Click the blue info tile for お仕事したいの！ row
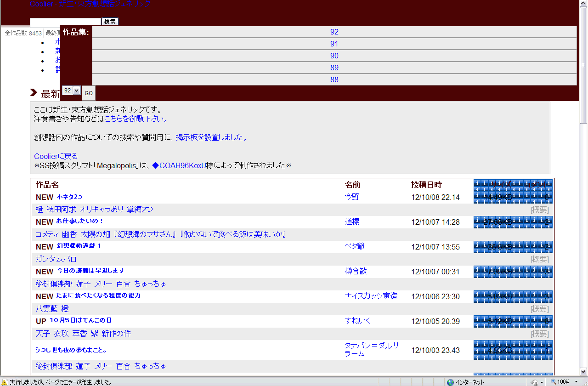The image size is (588, 386). [x=513, y=222]
